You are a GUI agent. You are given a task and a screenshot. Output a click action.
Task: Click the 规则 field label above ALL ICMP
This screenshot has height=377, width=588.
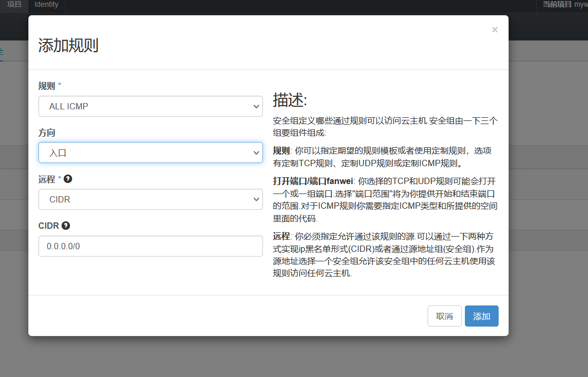(x=47, y=86)
